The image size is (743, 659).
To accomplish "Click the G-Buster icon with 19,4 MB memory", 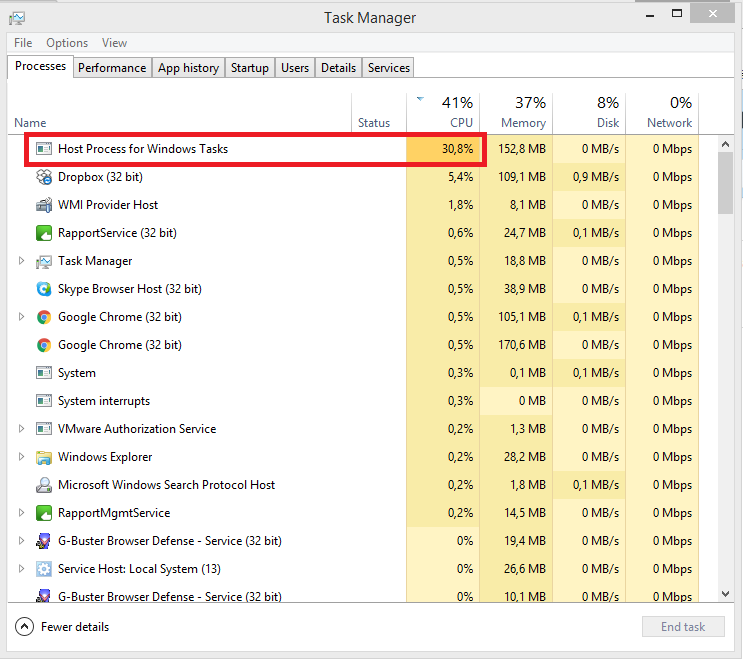I will 44,541.
